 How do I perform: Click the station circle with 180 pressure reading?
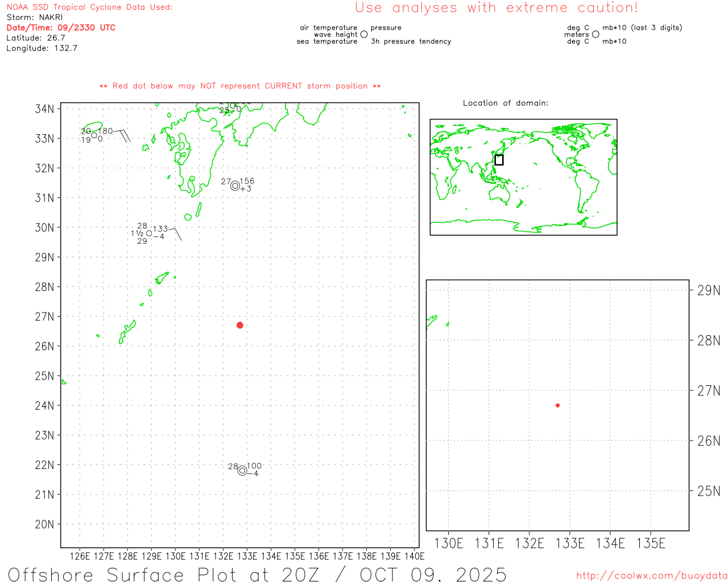[x=94, y=135]
